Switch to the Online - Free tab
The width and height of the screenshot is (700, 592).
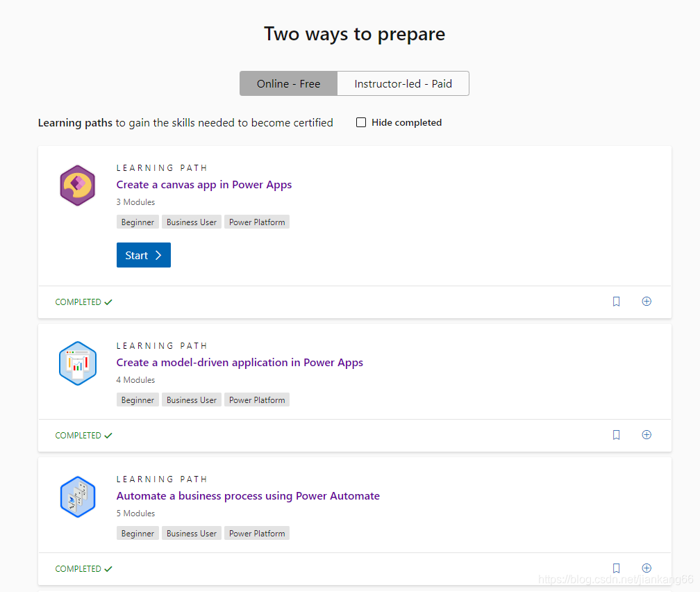point(288,83)
